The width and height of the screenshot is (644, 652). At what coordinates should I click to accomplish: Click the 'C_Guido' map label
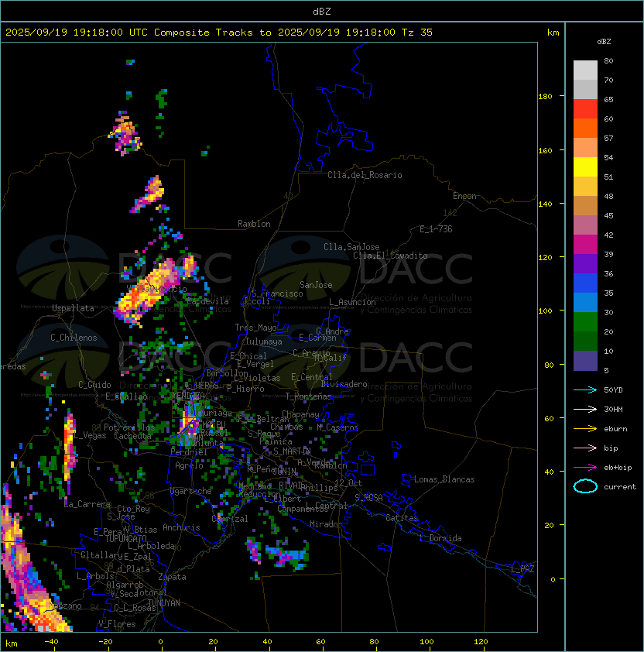point(94,385)
